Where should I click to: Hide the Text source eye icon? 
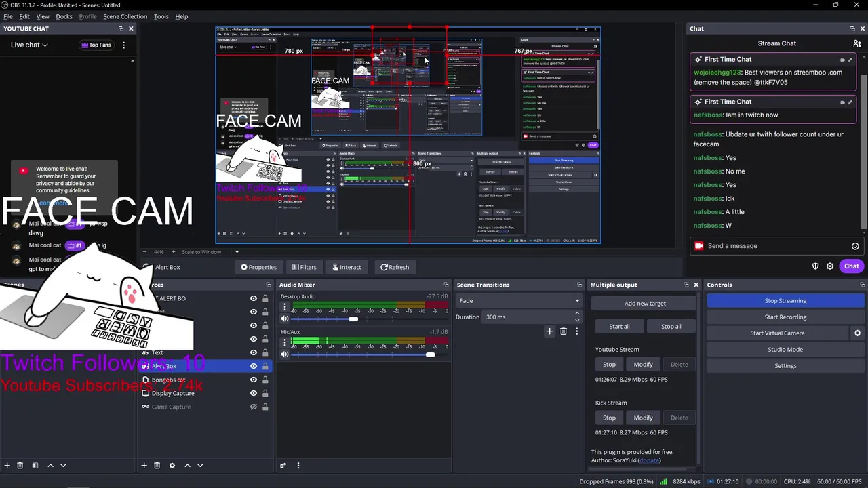tap(254, 352)
